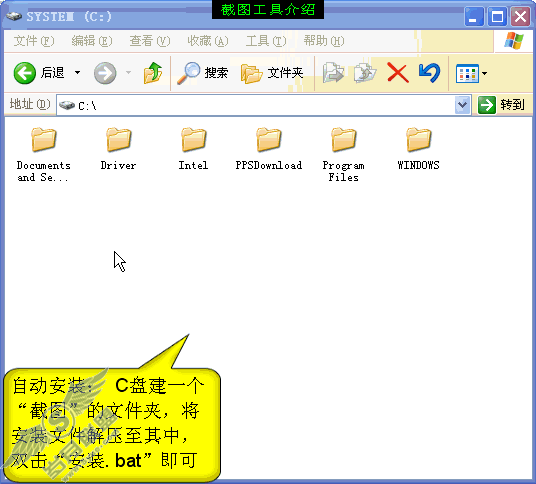This screenshot has width=536, height=484.
Task: Click the Windows flag logo icon
Action: click(514, 41)
